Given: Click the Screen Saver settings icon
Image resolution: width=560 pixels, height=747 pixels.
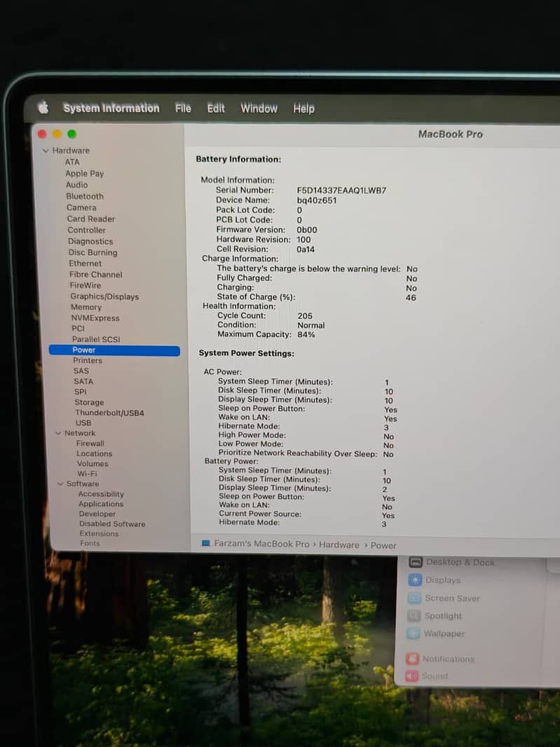Looking at the screenshot, I should point(414,598).
